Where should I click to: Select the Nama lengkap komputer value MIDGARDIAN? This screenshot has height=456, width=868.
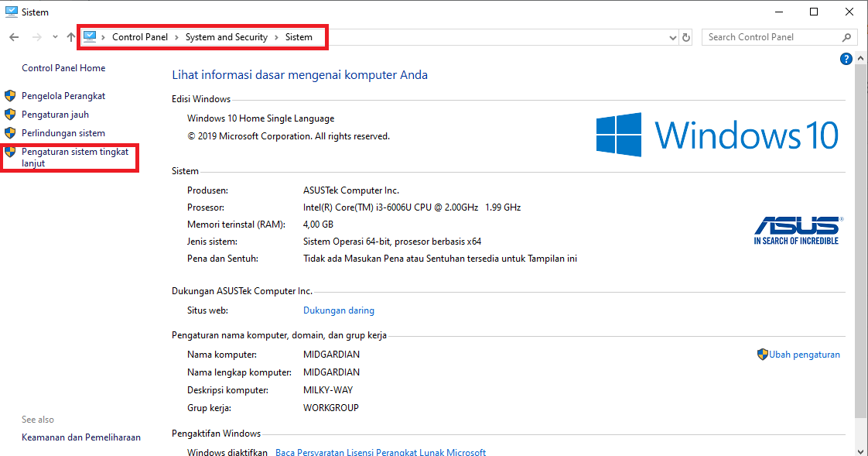[x=332, y=372]
